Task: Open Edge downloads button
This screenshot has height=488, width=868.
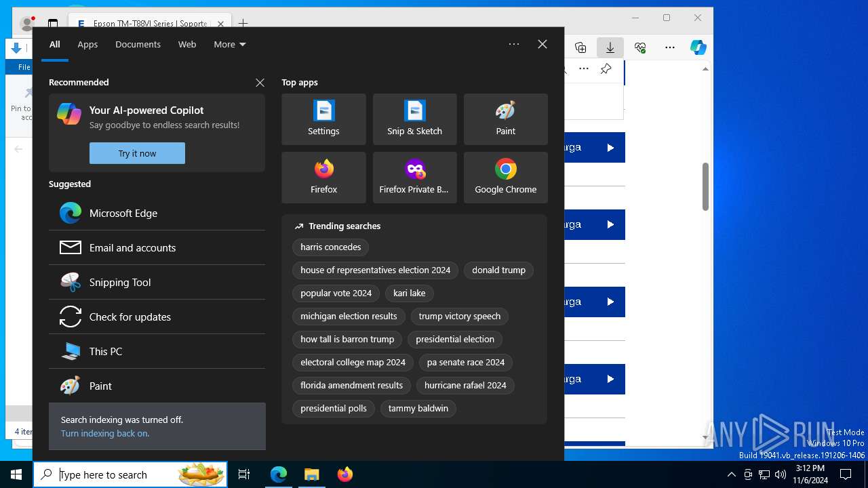Action: click(610, 47)
